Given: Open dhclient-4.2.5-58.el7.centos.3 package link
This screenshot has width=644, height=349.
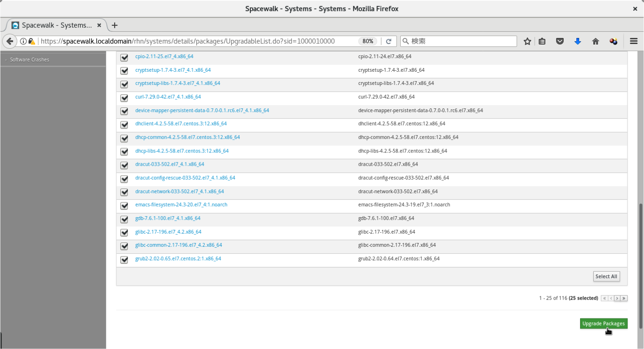Looking at the screenshot, I should (x=181, y=124).
